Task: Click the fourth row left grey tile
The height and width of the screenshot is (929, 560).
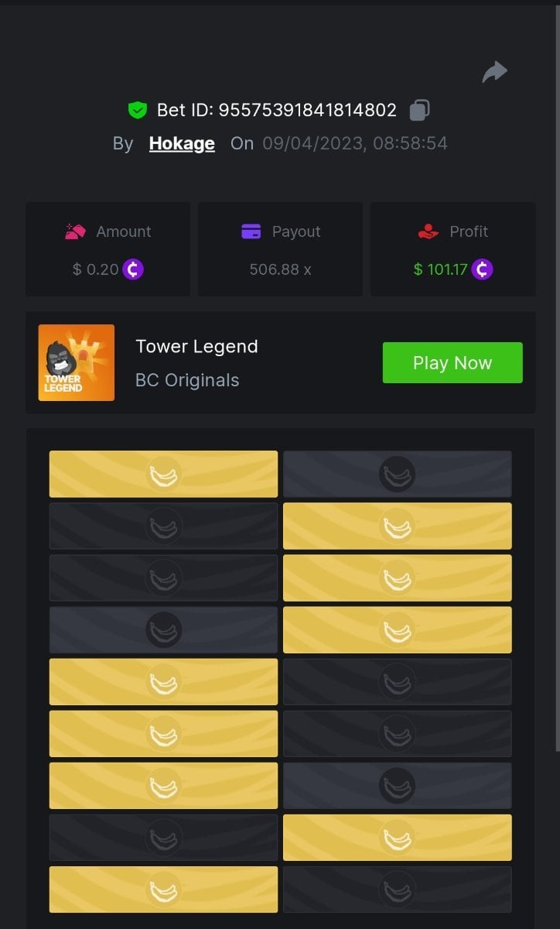Action: point(163,629)
